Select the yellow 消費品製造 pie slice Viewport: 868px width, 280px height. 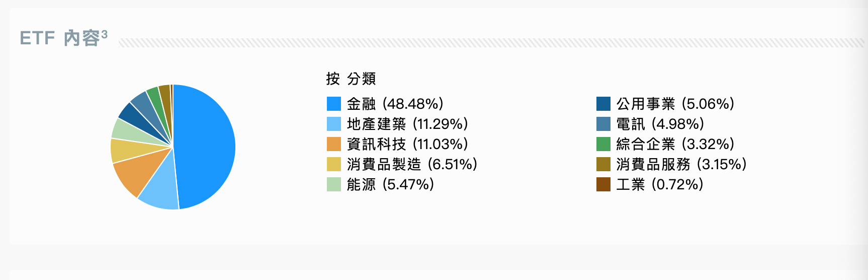[121, 151]
